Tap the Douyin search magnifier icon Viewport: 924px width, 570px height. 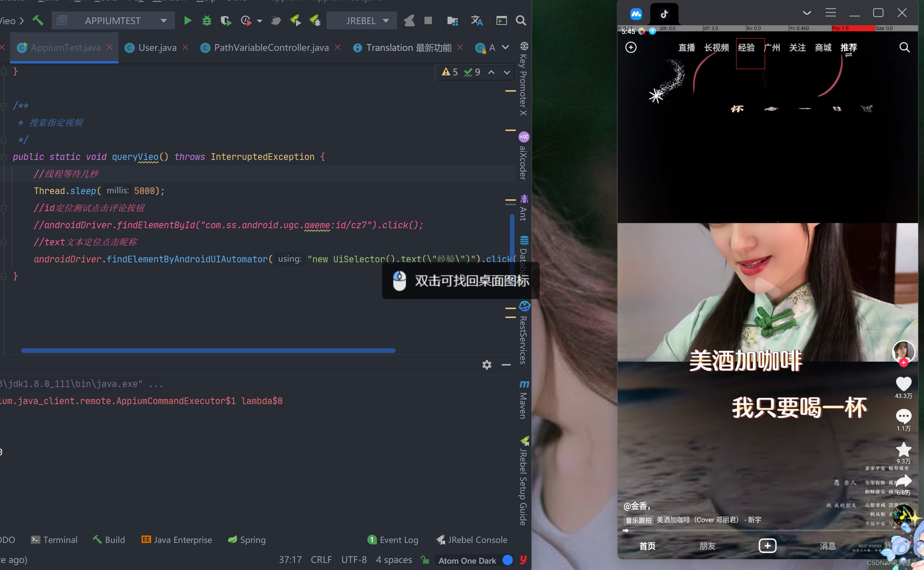click(x=904, y=47)
